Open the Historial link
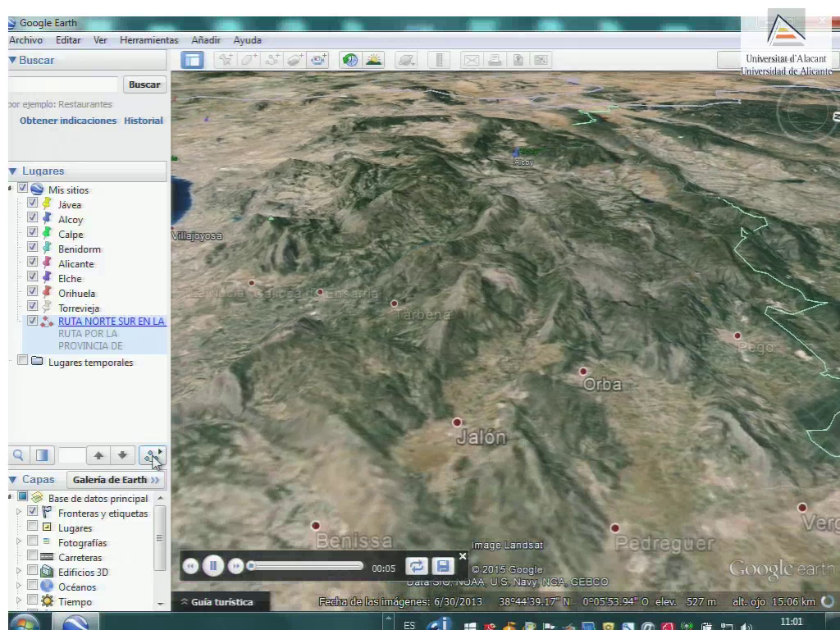This screenshot has height=630, width=840. click(x=143, y=121)
